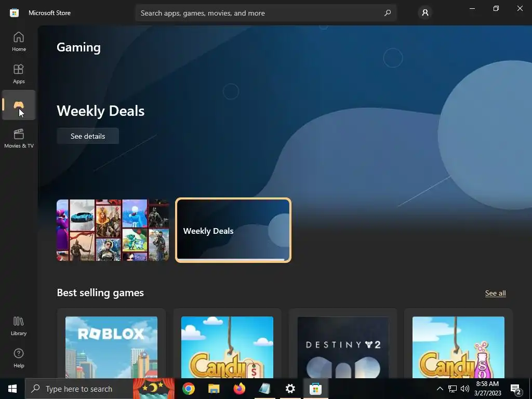The height and width of the screenshot is (399, 532).
Task: Close the Microsoft Store window
Action: (x=520, y=8)
